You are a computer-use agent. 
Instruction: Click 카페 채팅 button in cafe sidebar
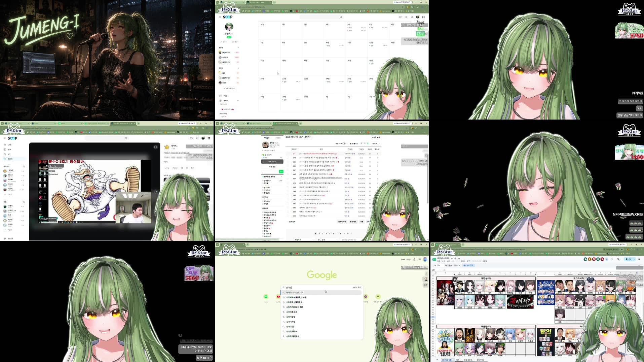pyautogui.click(x=272, y=167)
